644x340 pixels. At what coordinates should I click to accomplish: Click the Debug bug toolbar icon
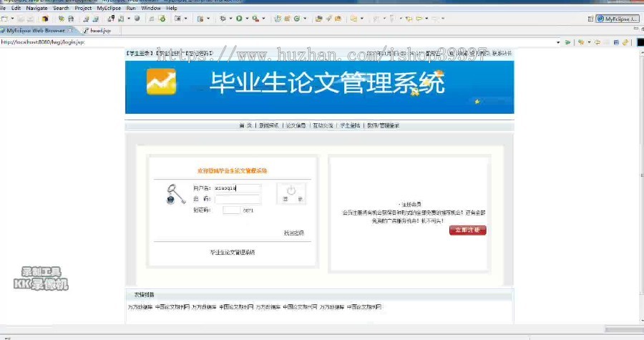coord(223,19)
